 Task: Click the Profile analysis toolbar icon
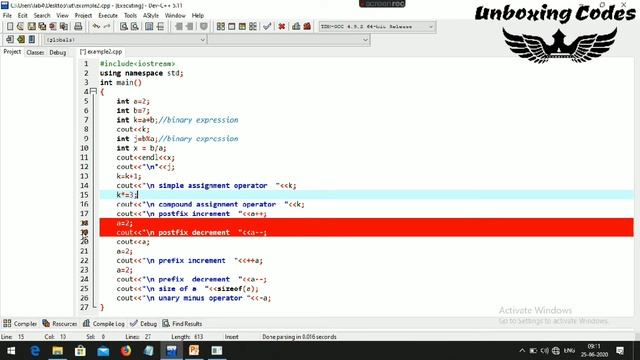[x=296, y=27]
